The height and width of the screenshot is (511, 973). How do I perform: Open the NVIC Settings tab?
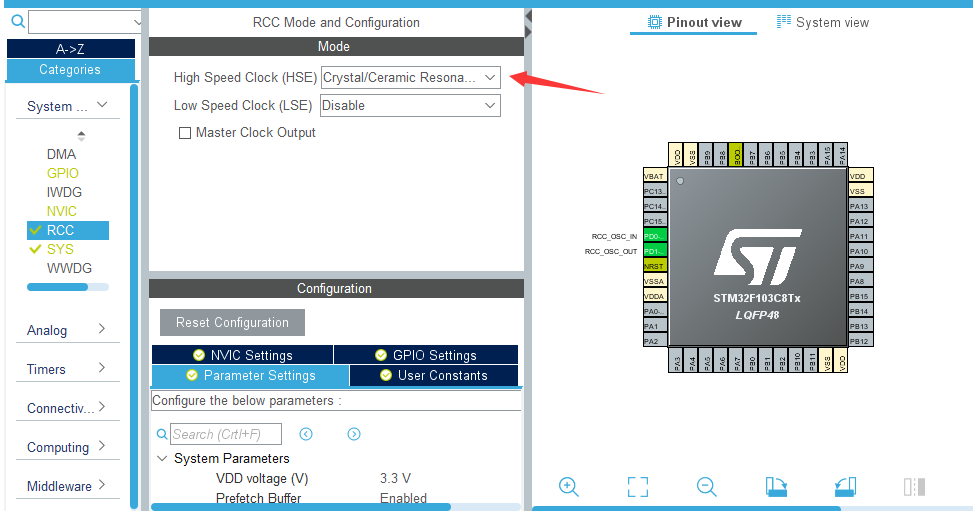[242, 355]
